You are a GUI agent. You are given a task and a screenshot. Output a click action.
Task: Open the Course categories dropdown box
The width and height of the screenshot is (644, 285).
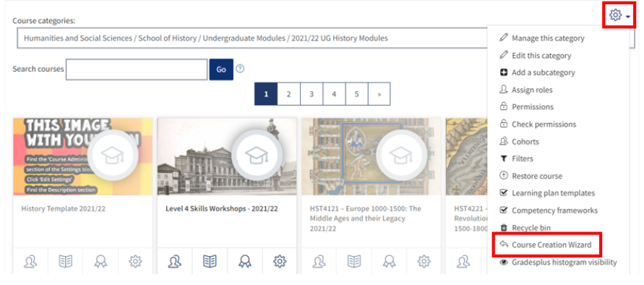point(326,38)
